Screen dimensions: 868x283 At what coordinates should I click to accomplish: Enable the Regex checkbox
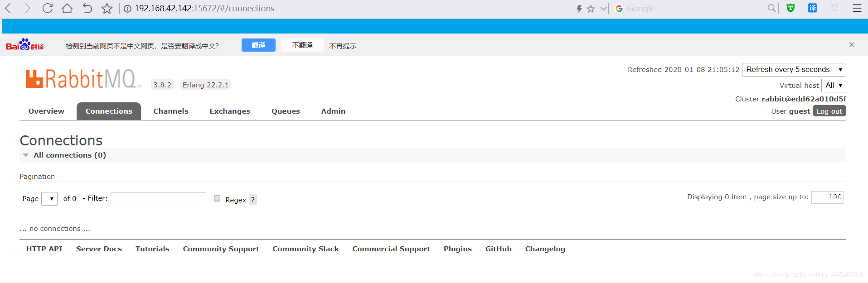[x=217, y=198]
